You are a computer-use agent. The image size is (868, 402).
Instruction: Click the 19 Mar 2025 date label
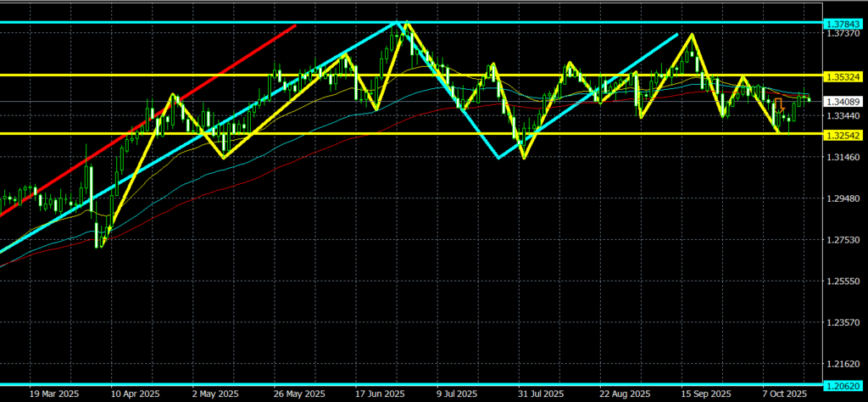[x=53, y=394]
